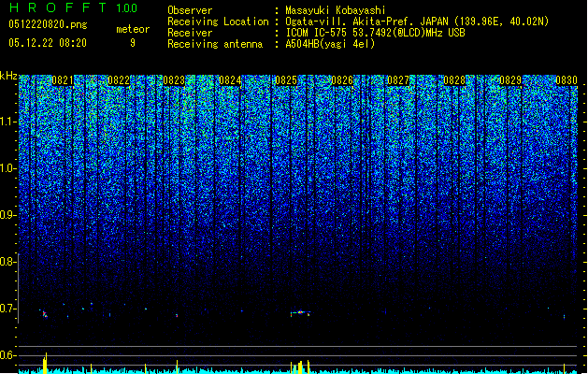Viewport: 588px width, 374px height.
Task: Click the 0826 time marker
Action: (x=342, y=80)
